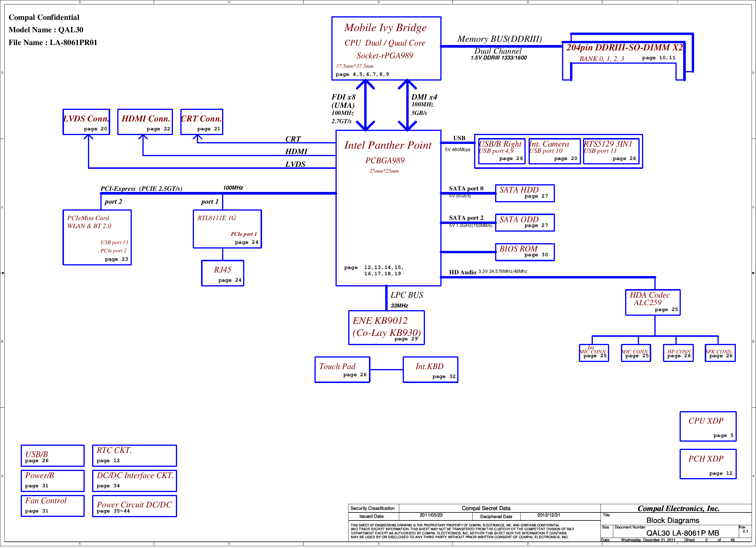
Task: Select the RTS5129 3IN1 block
Action: click(611, 151)
